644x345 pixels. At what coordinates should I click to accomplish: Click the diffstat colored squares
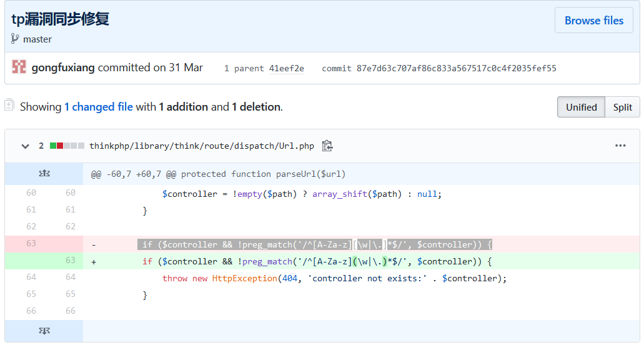tap(67, 146)
